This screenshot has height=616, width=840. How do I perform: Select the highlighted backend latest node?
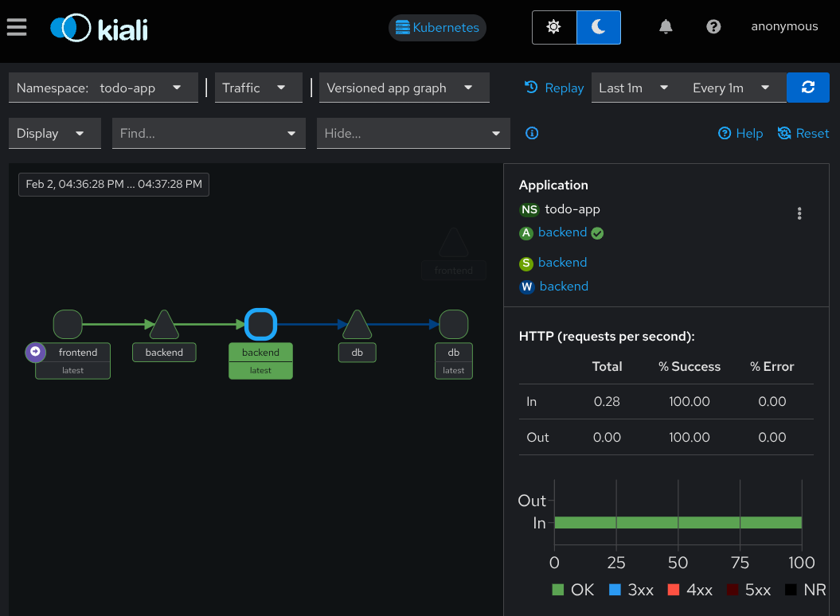(x=261, y=324)
